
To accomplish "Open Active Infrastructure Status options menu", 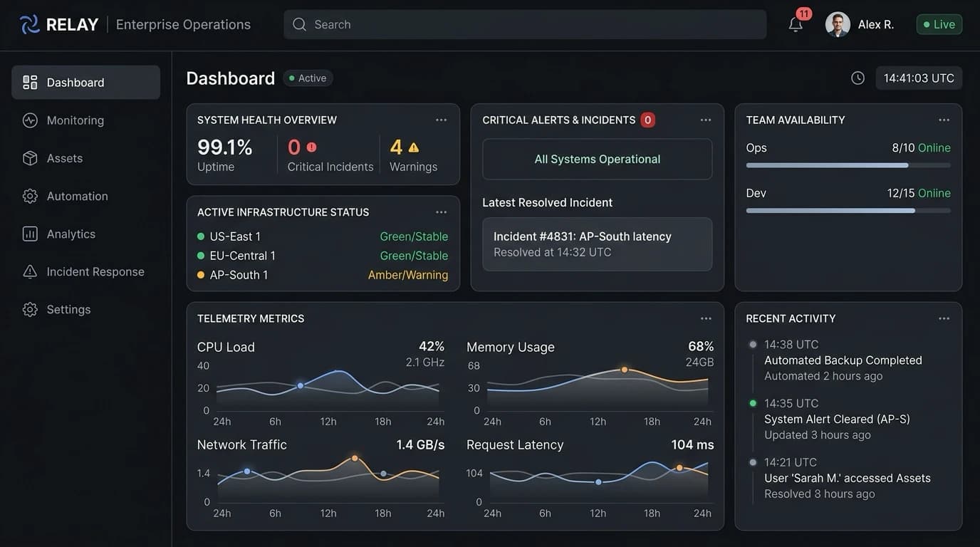I will [442, 212].
